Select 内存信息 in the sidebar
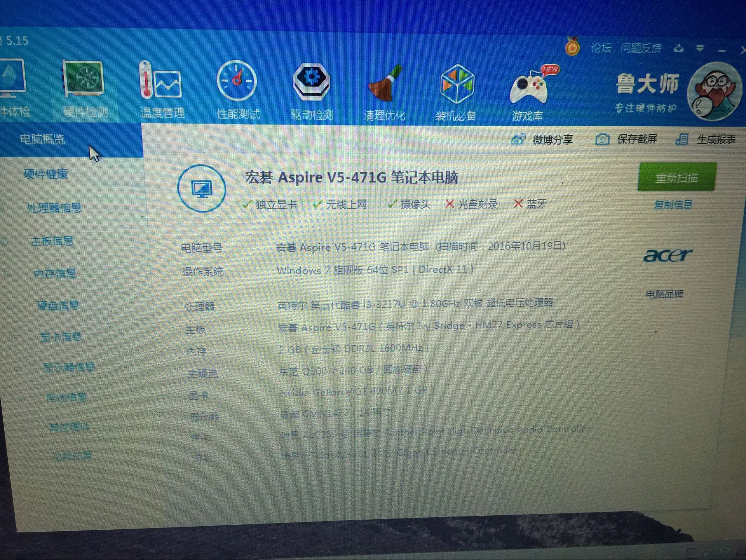 (55, 274)
